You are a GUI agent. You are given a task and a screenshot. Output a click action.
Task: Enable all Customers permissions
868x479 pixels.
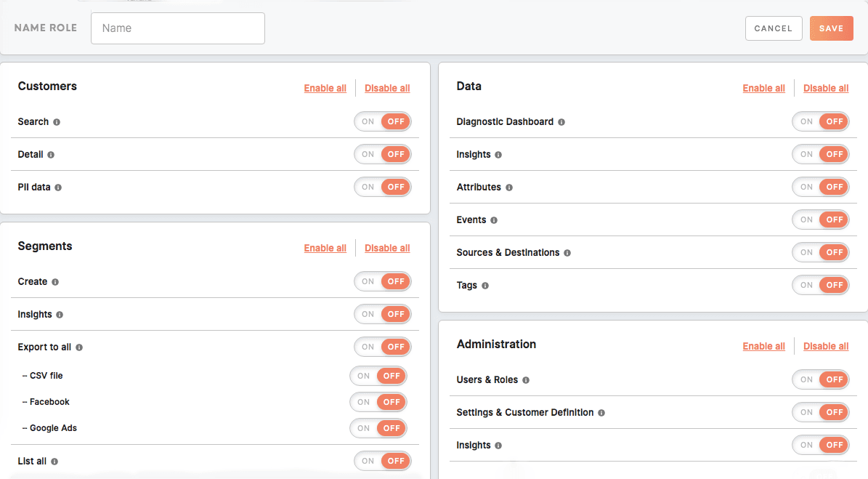pyautogui.click(x=325, y=88)
